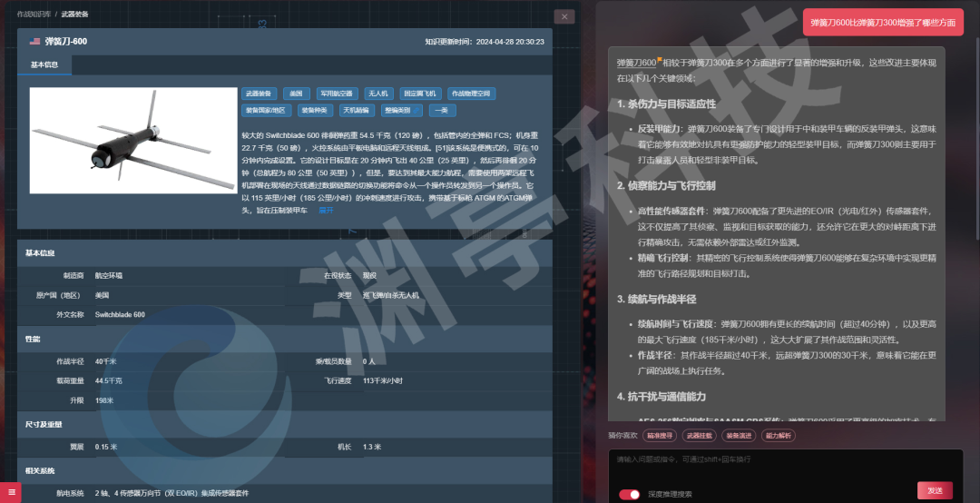Select the 天机精编 tag
Viewport: 980px width, 503px height.
click(357, 110)
